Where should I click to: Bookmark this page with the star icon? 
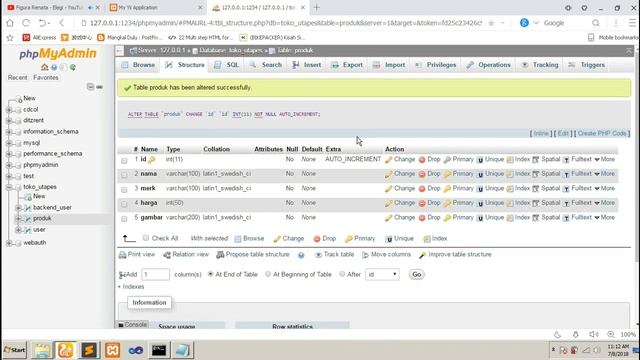[491, 23]
